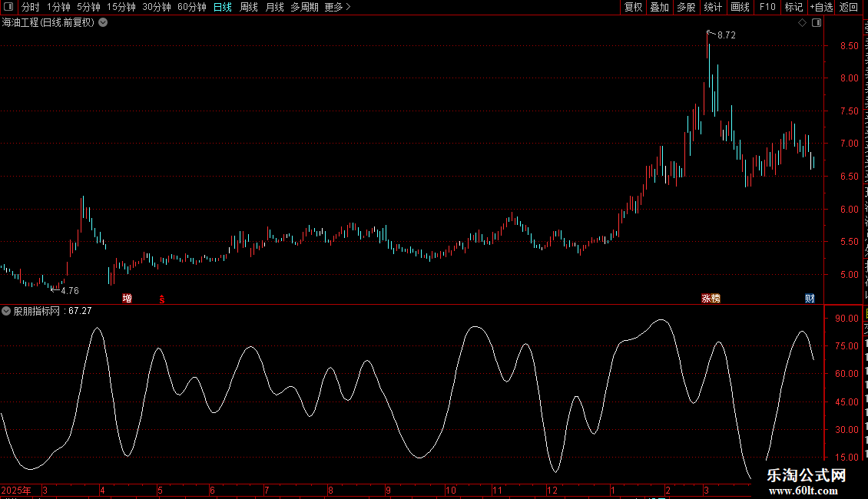Open the 复权 adjustment option

click(x=633, y=7)
